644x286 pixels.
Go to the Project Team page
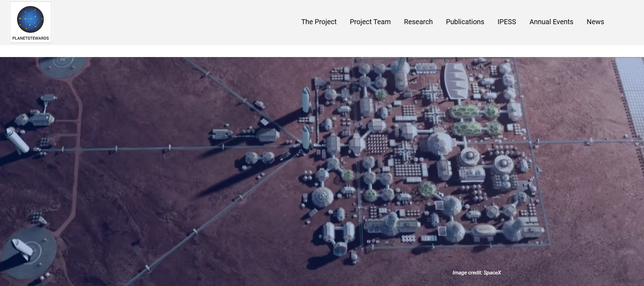[370, 22]
